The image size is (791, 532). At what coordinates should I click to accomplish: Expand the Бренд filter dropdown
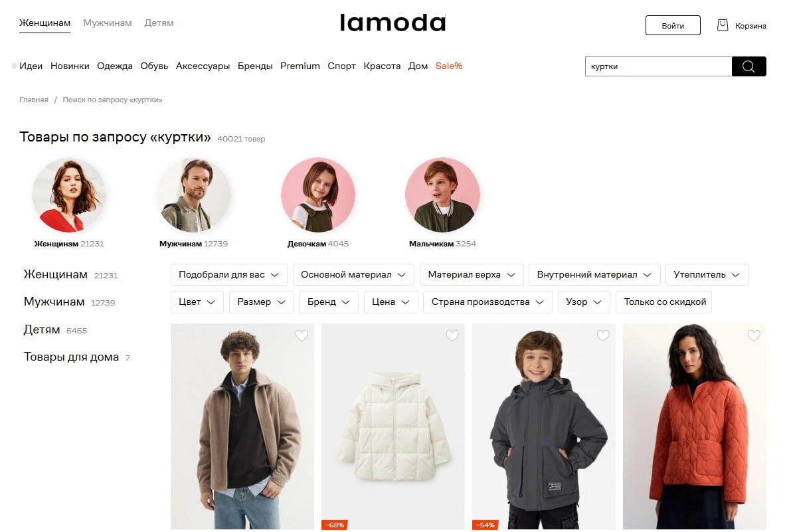pos(328,302)
